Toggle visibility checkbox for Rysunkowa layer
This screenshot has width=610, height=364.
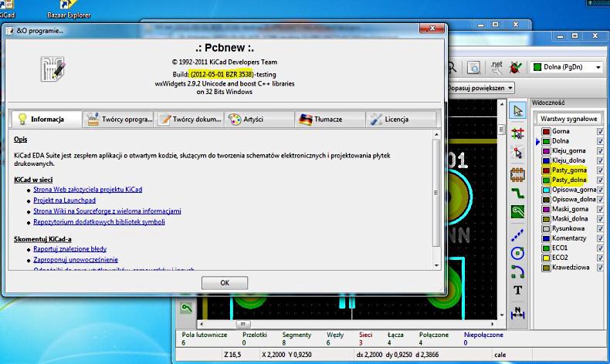600,228
